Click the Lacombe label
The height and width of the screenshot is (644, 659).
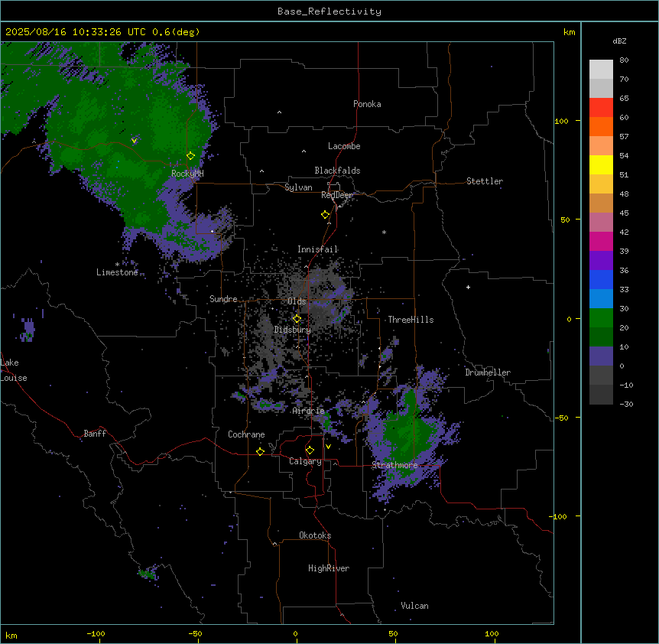coord(344,146)
